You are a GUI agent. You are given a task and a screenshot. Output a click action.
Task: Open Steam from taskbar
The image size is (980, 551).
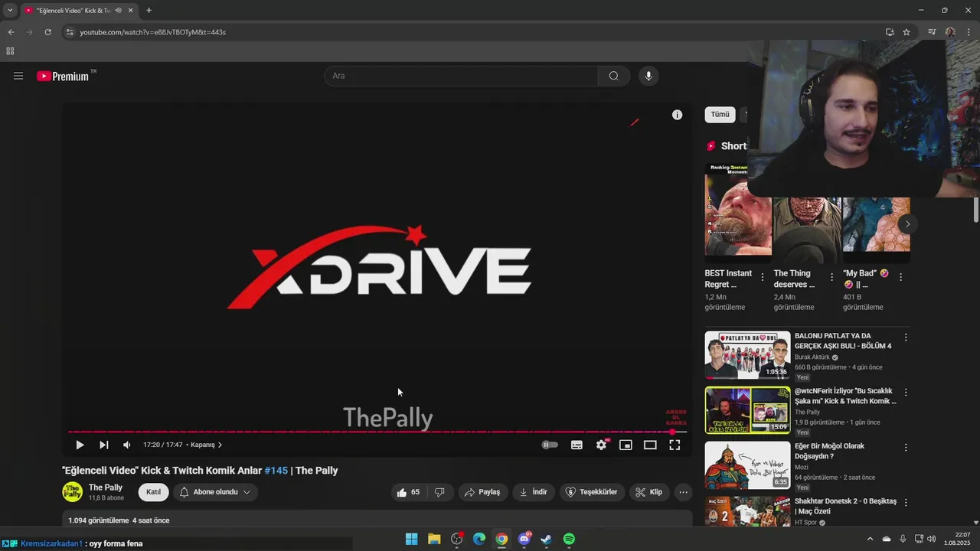click(546, 539)
